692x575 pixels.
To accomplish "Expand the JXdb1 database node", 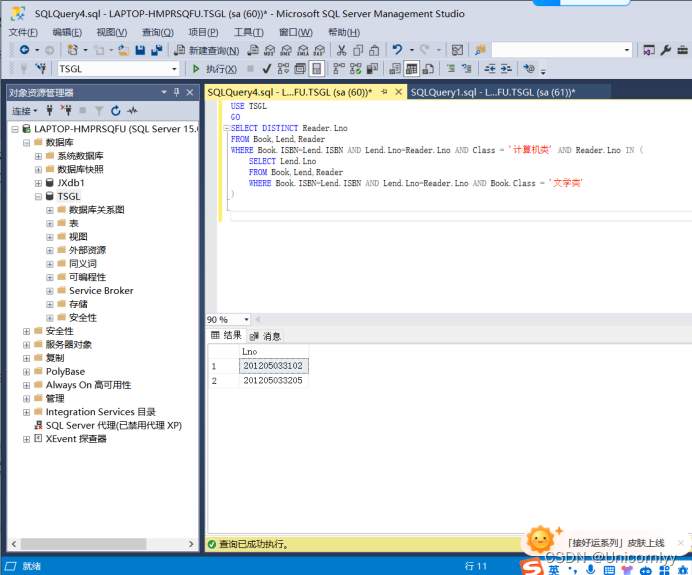I will [38, 183].
